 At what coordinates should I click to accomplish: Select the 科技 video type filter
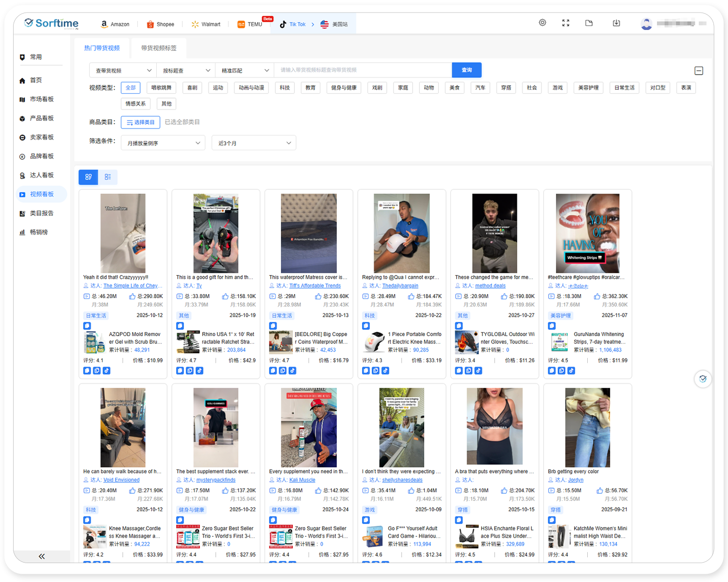coord(284,88)
